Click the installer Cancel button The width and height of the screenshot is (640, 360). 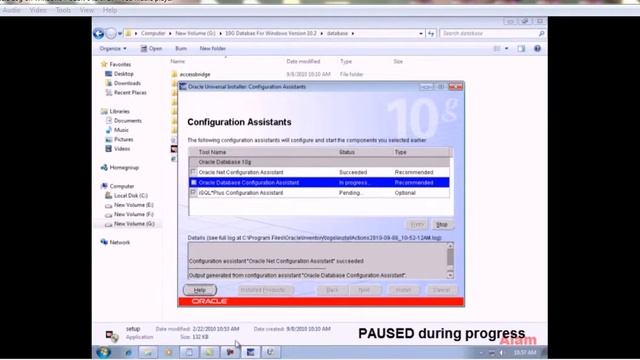tap(441, 290)
